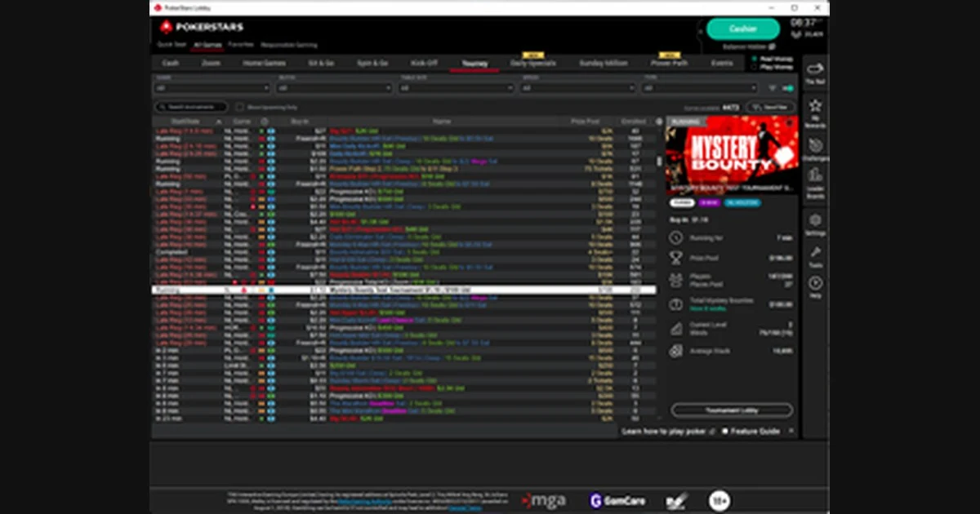Switch to the Sunday Million tab

pyautogui.click(x=604, y=63)
